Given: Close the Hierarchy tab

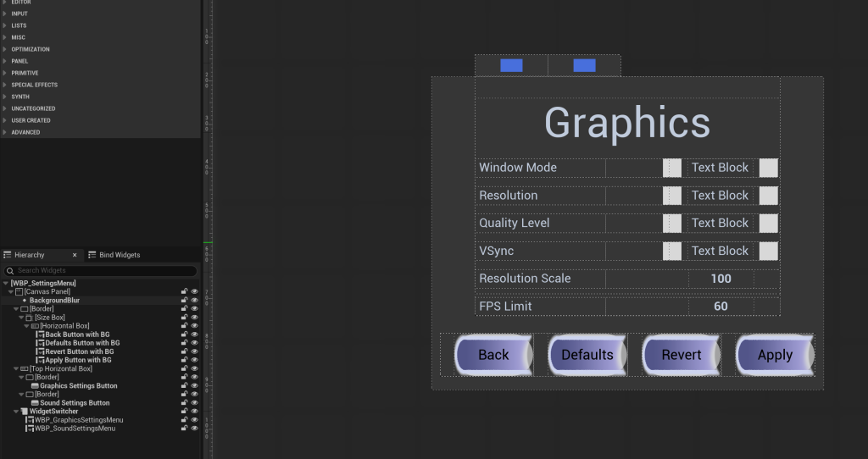Looking at the screenshot, I should point(75,255).
